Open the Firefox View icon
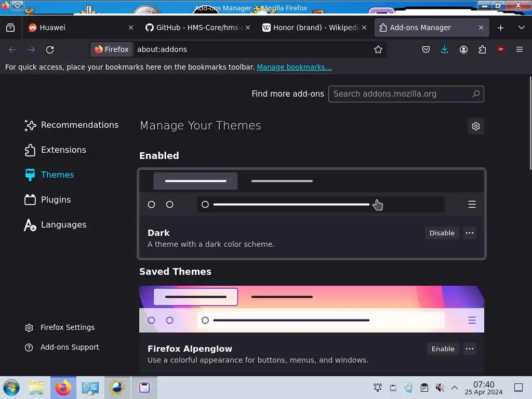Image resolution: width=532 pixels, height=399 pixels. coord(10,28)
